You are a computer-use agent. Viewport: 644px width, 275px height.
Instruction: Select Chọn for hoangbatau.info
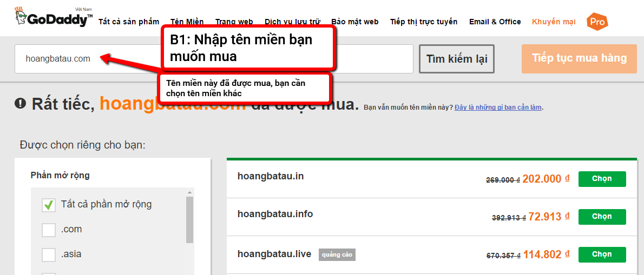[x=602, y=217]
